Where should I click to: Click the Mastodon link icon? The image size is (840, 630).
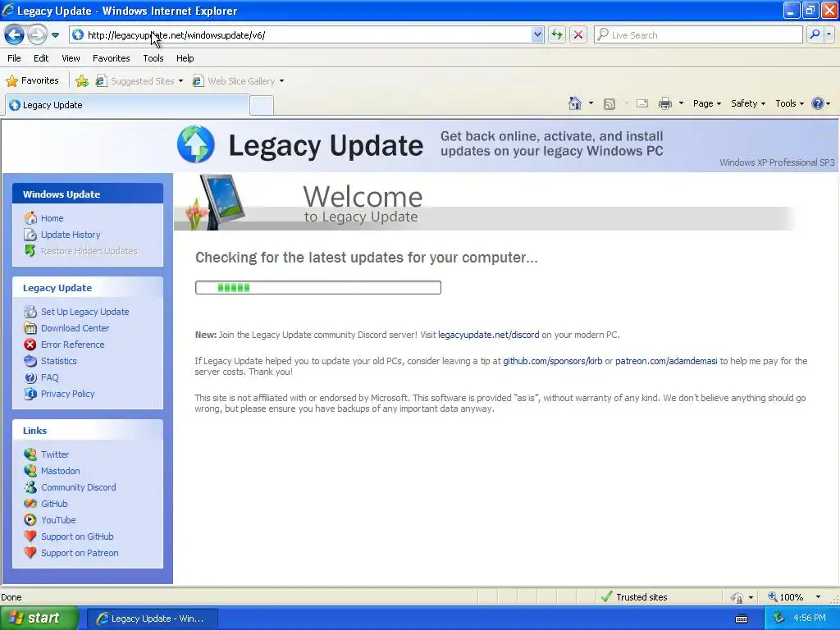(30, 471)
